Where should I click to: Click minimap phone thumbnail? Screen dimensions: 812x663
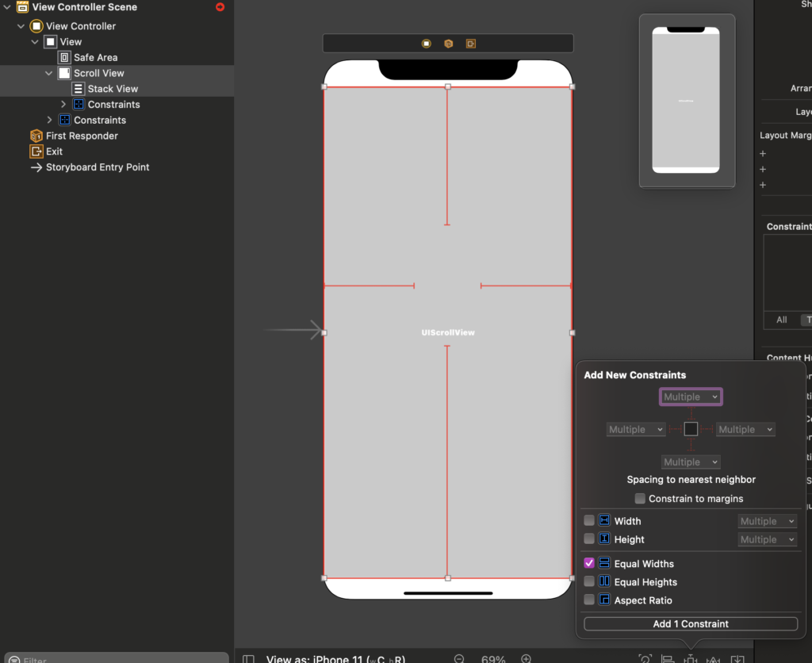[x=686, y=100]
